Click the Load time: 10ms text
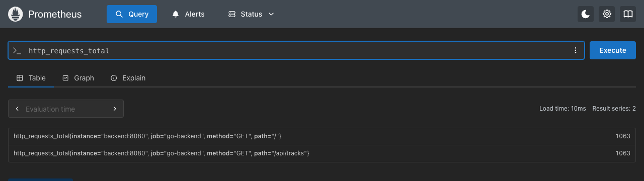This screenshot has width=644, height=181. 562,109
